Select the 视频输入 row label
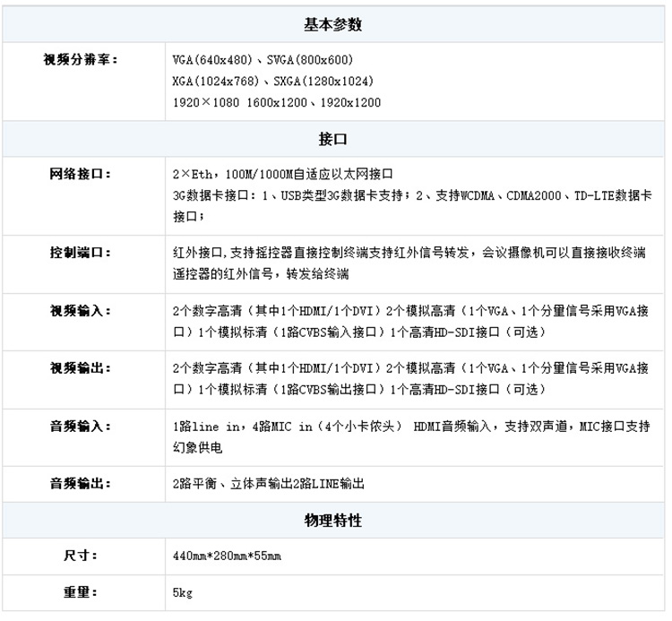Image resolution: width=672 pixels, height=621 pixels. coord(81,310)
